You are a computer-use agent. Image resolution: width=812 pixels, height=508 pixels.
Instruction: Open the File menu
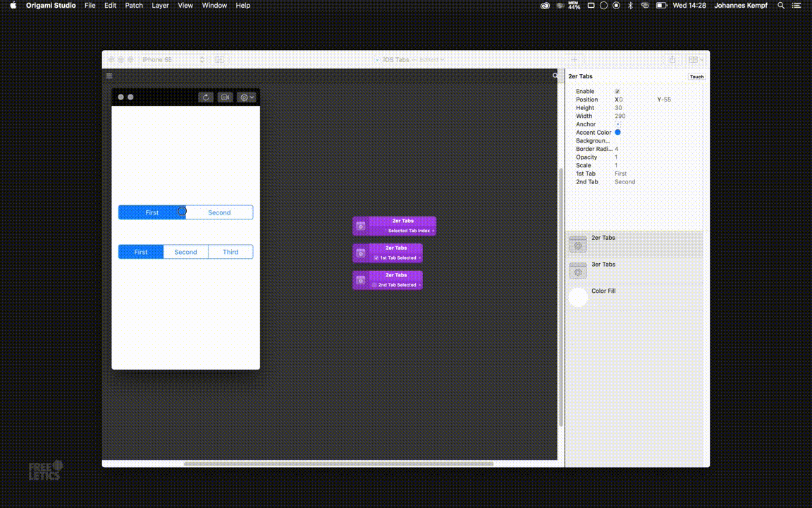point(90,5)
